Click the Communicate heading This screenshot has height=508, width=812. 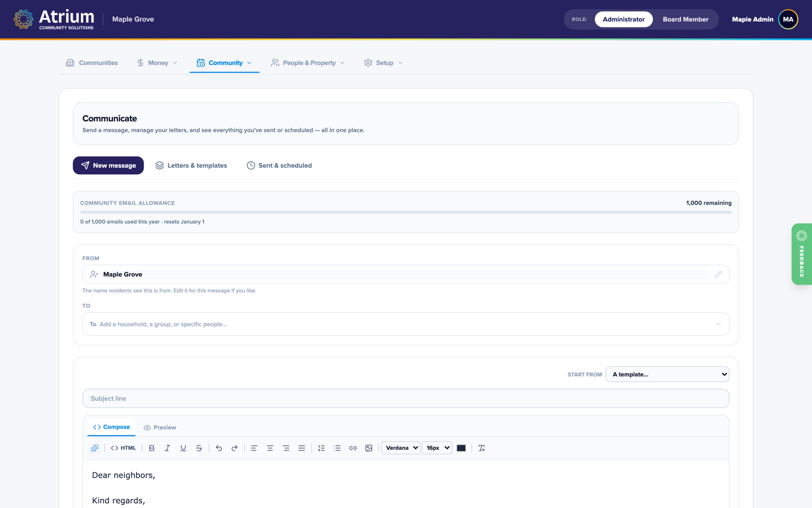110,118
